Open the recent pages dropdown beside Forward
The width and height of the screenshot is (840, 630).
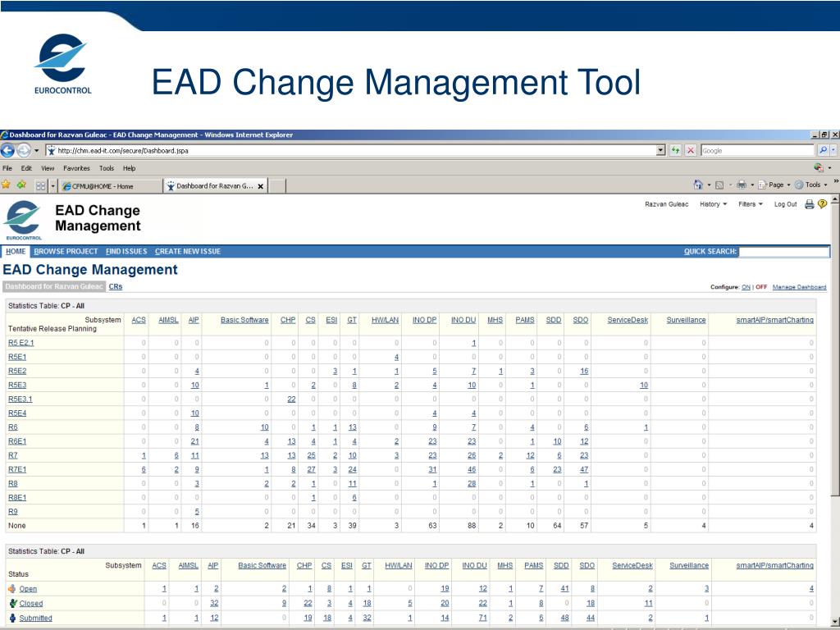[x=36, y=151]
